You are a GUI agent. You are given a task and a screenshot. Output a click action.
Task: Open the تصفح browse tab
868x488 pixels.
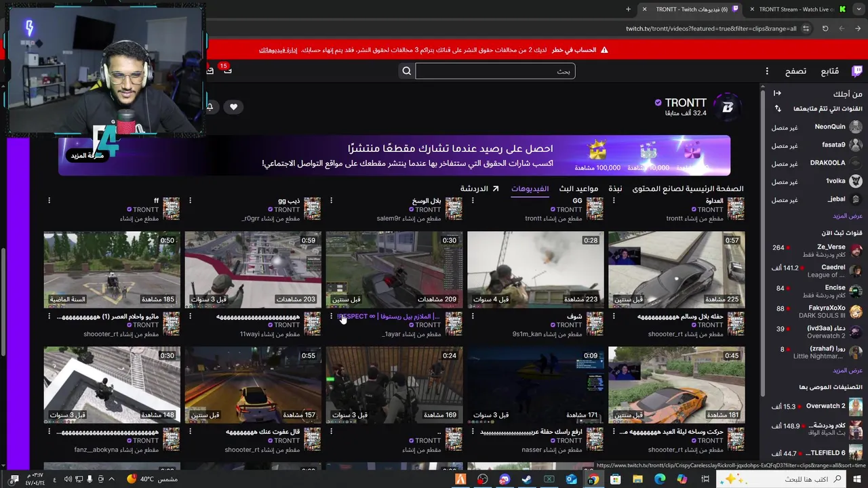795,71
